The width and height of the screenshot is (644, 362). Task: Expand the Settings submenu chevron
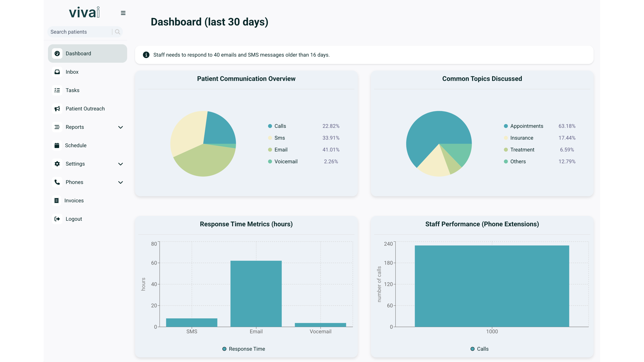121,164
